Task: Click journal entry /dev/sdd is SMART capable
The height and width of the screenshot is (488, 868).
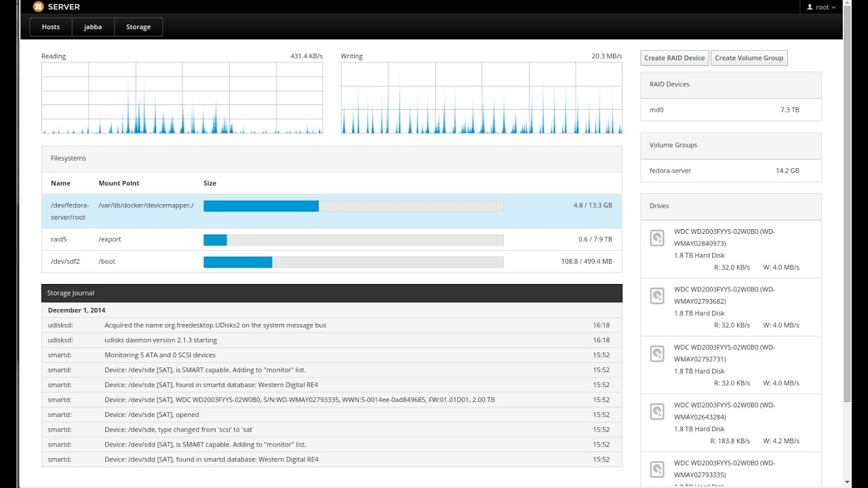Action: (332, 445)
